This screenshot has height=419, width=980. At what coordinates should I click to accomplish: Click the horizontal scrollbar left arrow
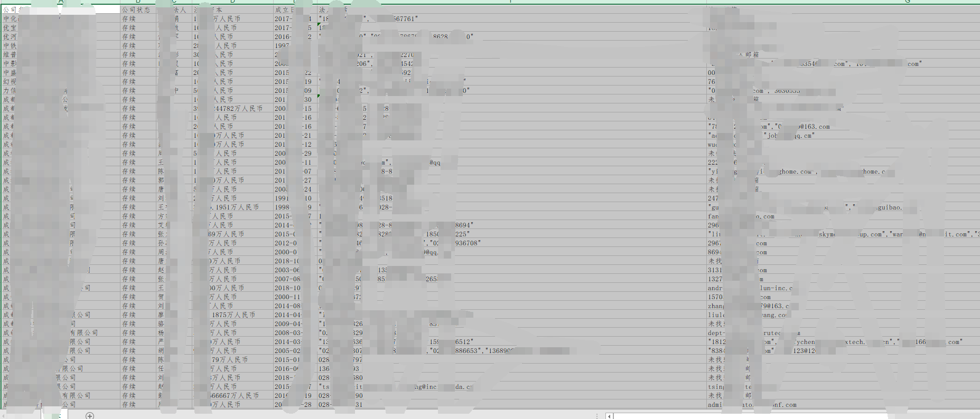[609, 416]
